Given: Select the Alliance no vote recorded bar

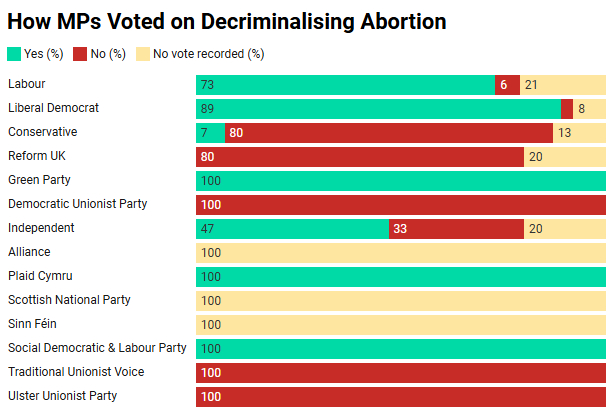Looking at the screenshot, I should (x=400, y=253).
